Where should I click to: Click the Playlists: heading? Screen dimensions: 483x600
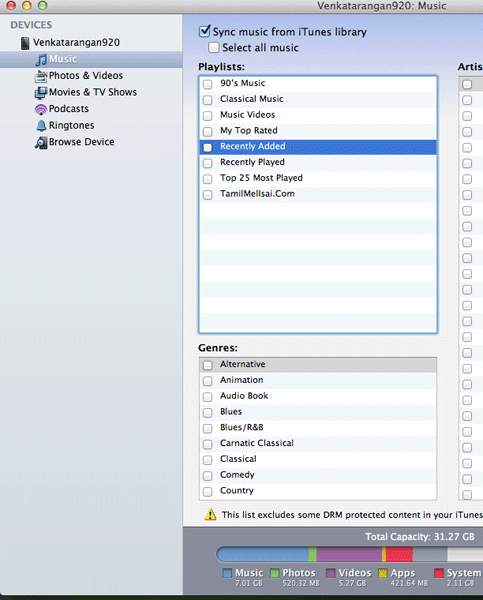coord(221,67)
